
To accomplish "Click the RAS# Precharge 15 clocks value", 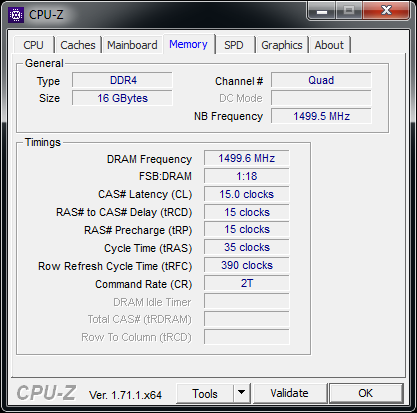I will point(247,229).
